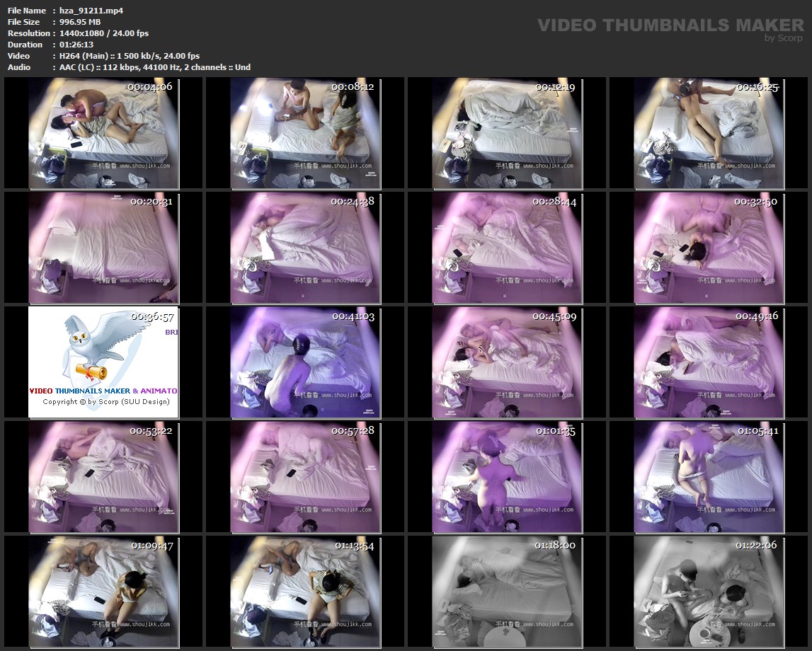The width and height of the screenshot is (812, 651).
Task: Click the video codec line H264 (Main)
Action: tap(130, 56)
